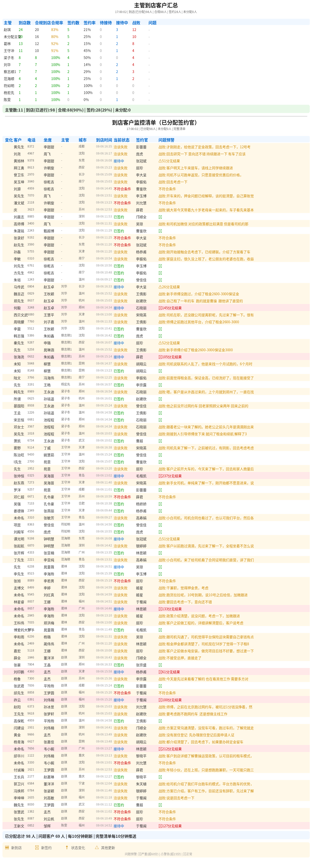This screenshot has width=312, height=868.
Task: Click the 到店数 column header
Action: [x=24, y=23]
